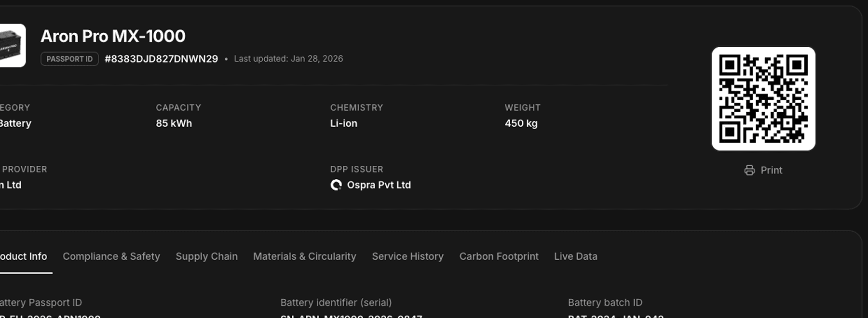868x318 pixels.
Task: Click the Ospra logo icon under DPP Issuer
Action: point(336,185)
